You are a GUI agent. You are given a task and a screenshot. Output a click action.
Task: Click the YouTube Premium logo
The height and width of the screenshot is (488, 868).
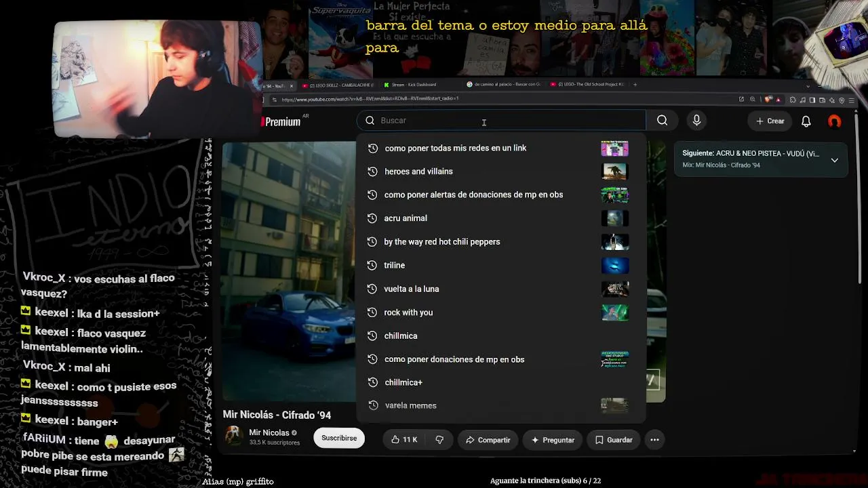pyautogui.click(x=281, y=122)
